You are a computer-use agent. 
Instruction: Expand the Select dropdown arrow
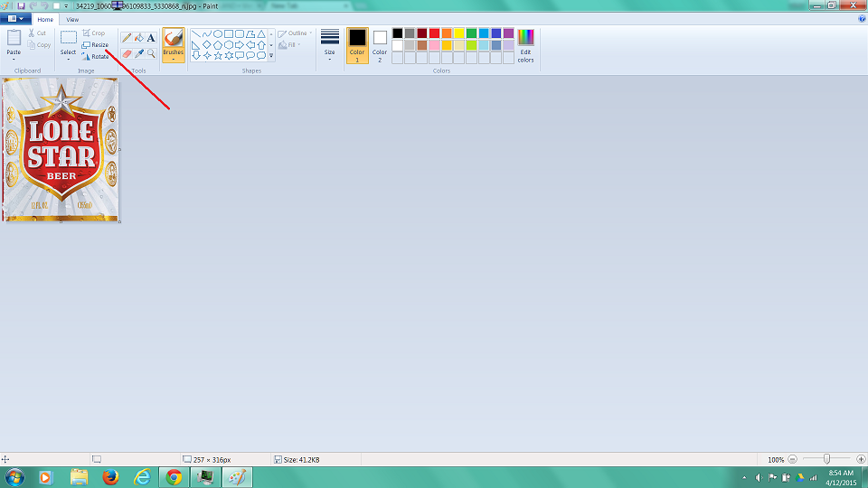tap(69, 60)
